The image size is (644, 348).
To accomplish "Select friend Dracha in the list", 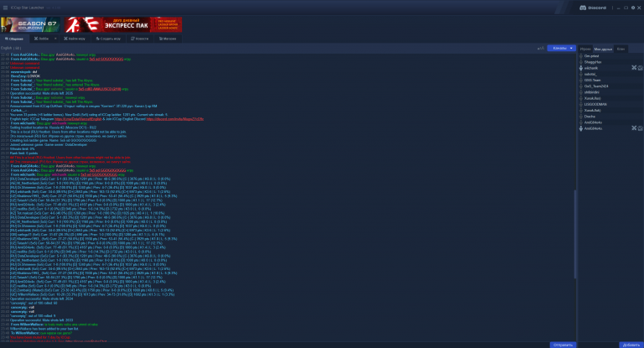I will click(589, 117).
